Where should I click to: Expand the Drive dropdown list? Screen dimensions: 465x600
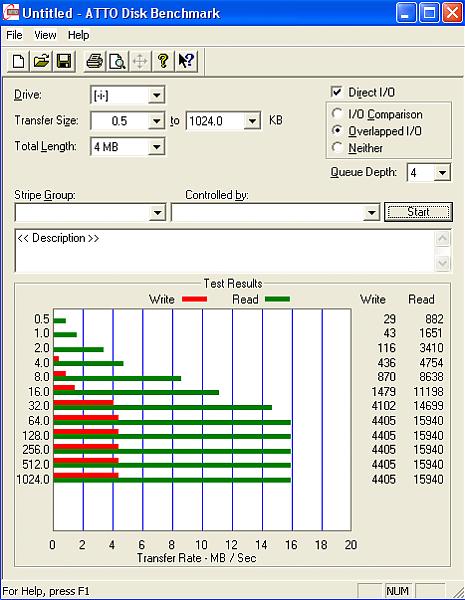pyautogui.click(x=157, y=95)
